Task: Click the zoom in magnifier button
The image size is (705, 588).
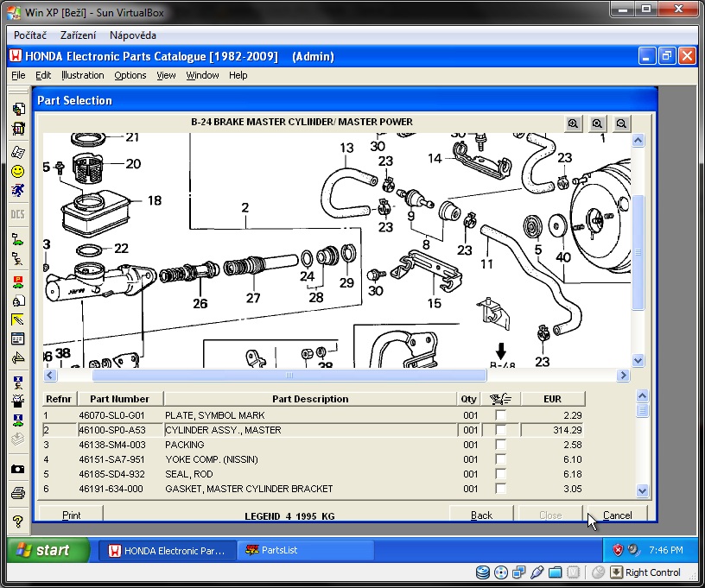Action: (x=574, y=123)
